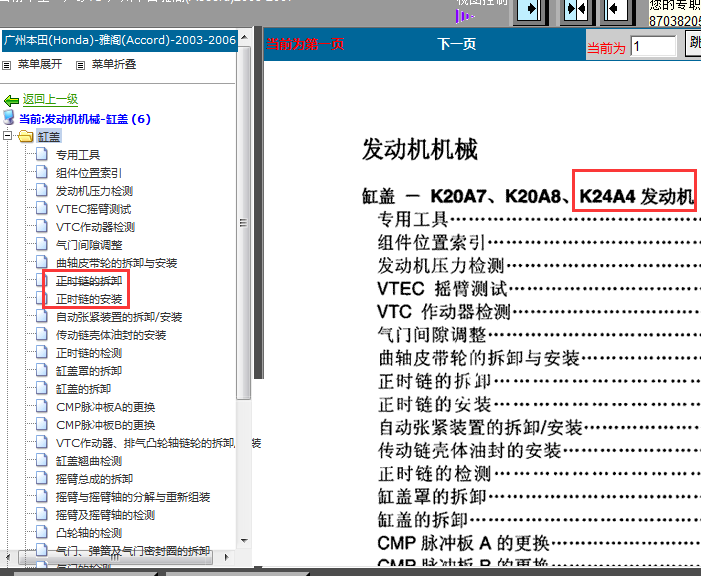Click document icon beside 发动机压力检测
This screenshot has width=701, height=576.
click(x=42, y=190)
